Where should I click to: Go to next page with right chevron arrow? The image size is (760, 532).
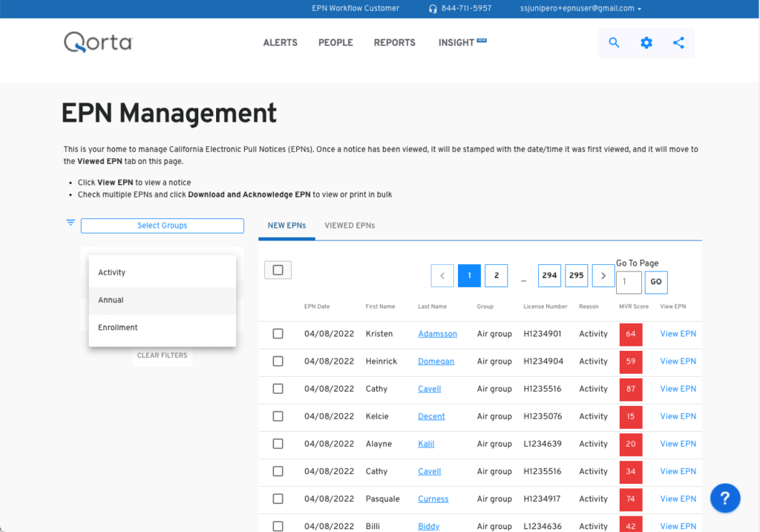(x=603, y=275)
